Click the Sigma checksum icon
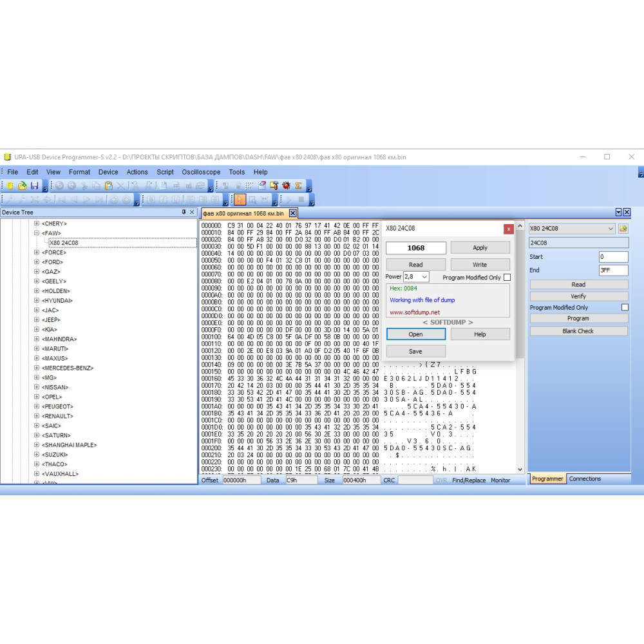This screenshot has height=644, width=644. click(x=299, y=185)
